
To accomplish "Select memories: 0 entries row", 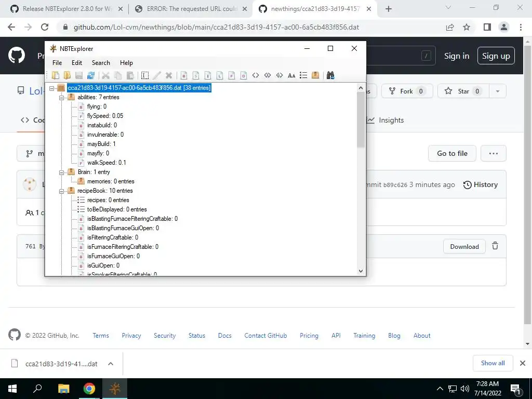I will tap(111, 181).
